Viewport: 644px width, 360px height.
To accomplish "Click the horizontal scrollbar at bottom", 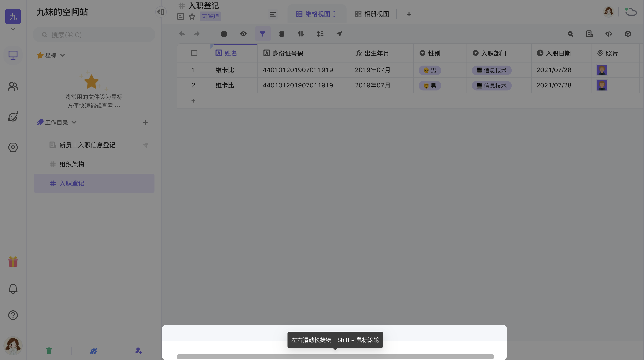I will tap(335, 357).
